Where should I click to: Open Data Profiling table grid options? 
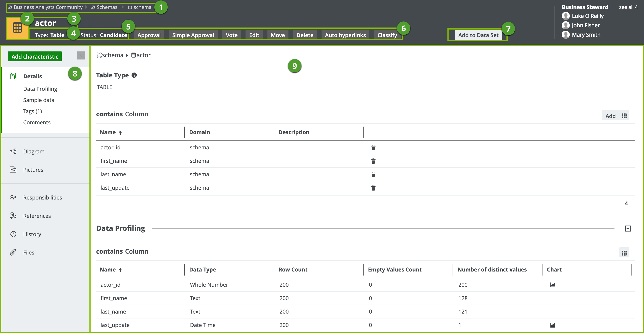(624, 253)
